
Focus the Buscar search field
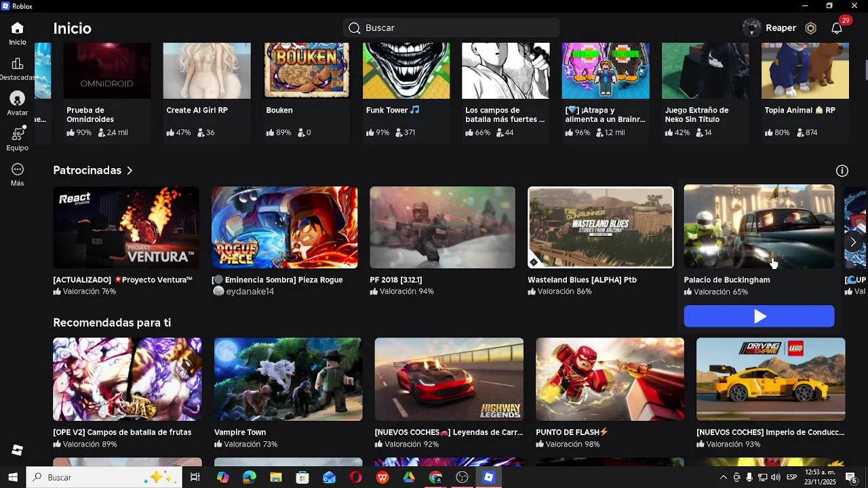click(451, 28)
